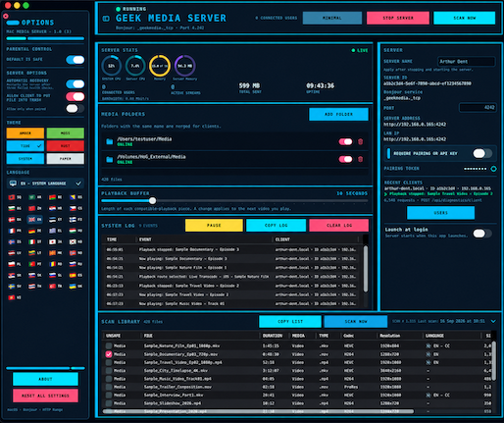Select the DE German flag language

pyautogui.click(x=35, y=231)
